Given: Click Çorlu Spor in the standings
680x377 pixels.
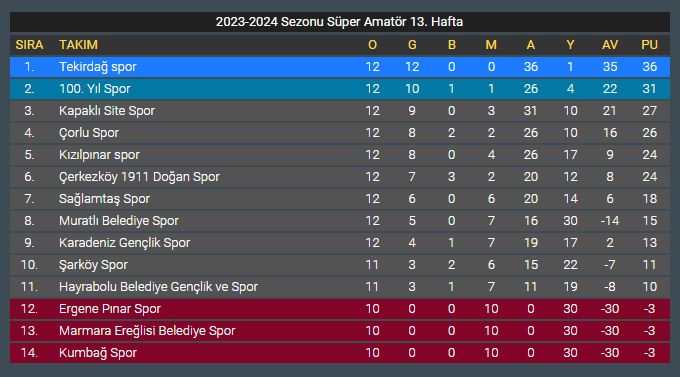Looking at the screenshot, I should coord(88,133).
